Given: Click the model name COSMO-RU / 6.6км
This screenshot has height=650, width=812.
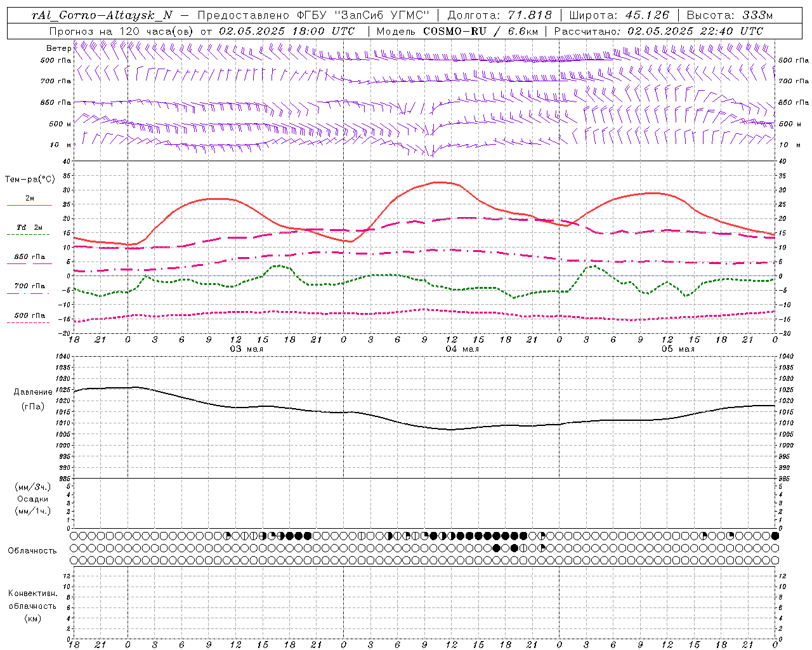Looking at the screenshot, I should [x=481, y=31].
